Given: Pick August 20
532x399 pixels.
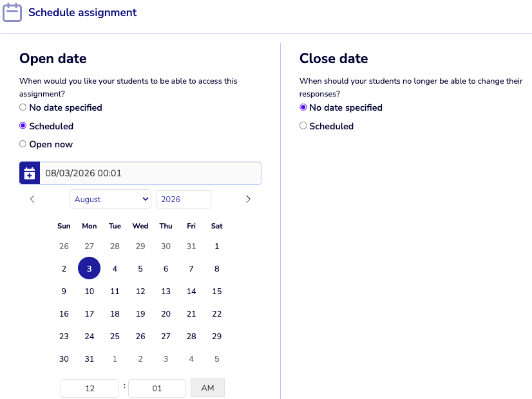Looking at the screenshot, I should pyautogui.click(x=166, y=314).
